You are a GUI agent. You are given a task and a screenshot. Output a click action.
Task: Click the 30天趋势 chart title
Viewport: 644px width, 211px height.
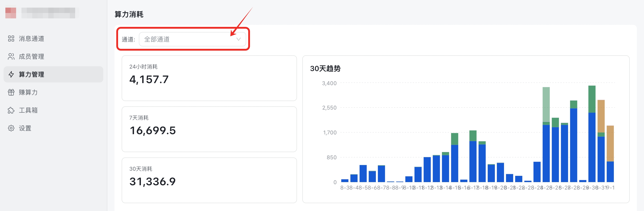(325, 69)
